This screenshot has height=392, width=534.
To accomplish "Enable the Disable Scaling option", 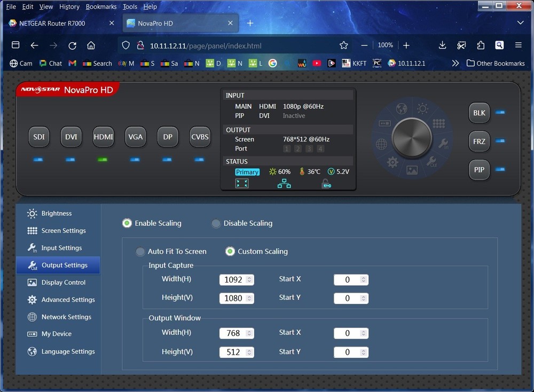I will pyautogui.click(x=216, y=223).
